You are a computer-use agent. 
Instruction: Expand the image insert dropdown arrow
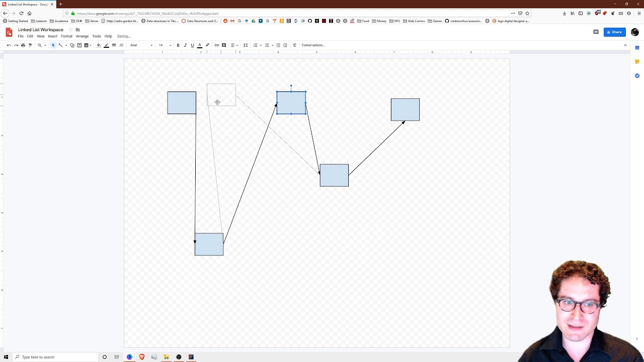[x=91, y=45]
